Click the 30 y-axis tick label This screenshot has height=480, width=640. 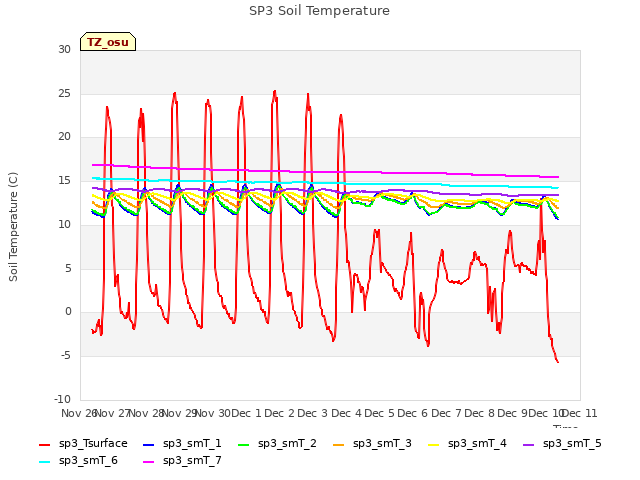click(64, 49)
